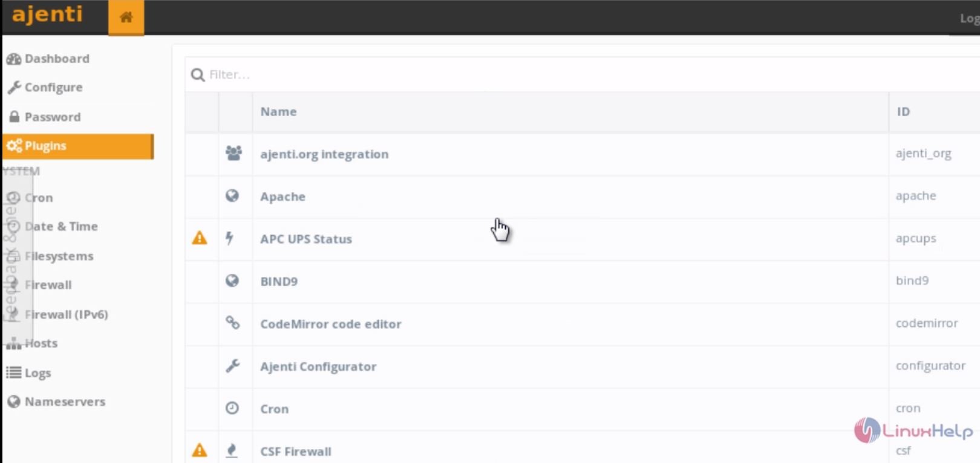Click the orange home icon button
This screenshot has height=463, width=980.
[x=126, y=18]
